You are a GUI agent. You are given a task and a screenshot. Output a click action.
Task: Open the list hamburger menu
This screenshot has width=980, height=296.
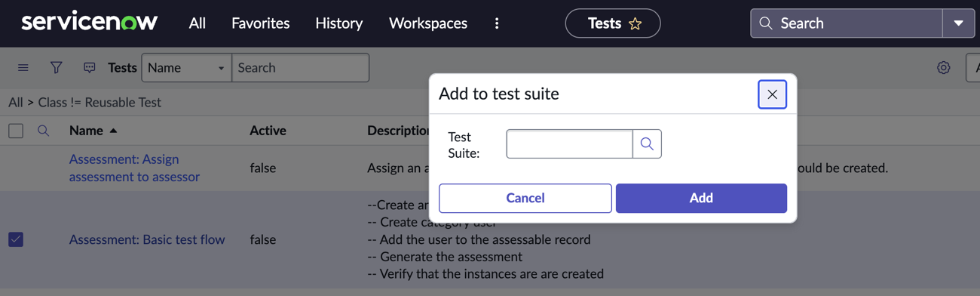tap(23, 68)
